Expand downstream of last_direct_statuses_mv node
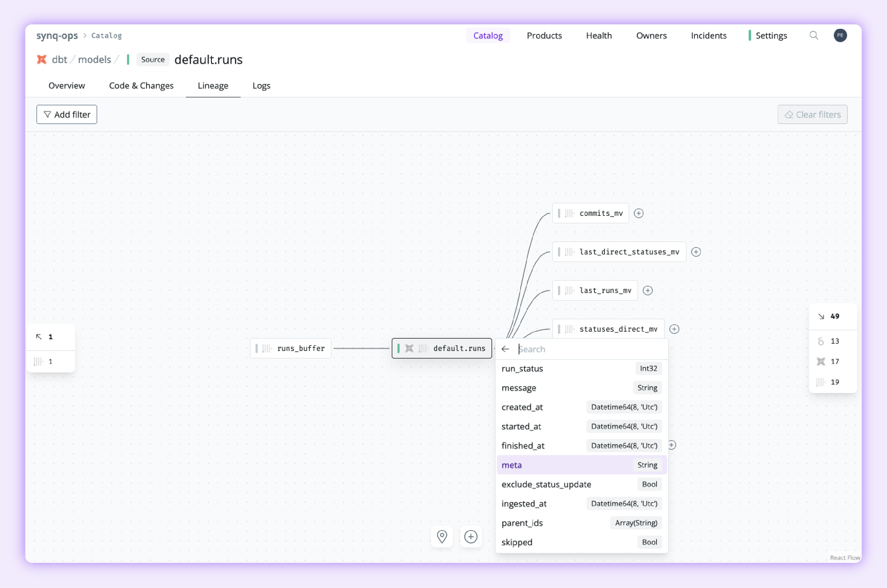This screenshot has width=887, height=588. [696, 252]
